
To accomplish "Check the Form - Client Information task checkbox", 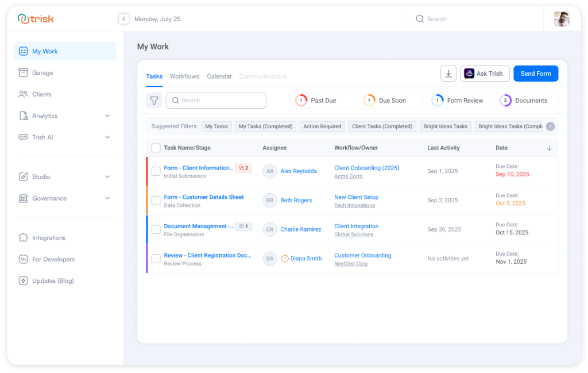I will (156, 171).
